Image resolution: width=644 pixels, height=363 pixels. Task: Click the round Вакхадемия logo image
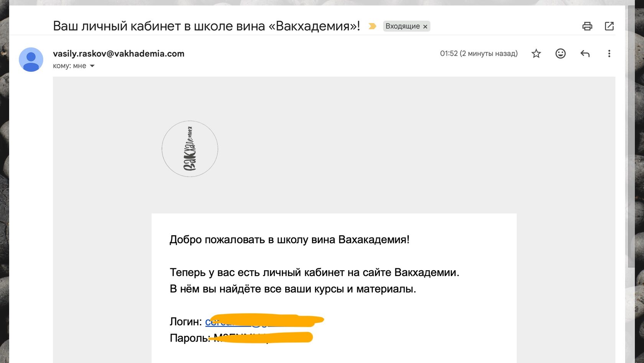click(190, 149)
